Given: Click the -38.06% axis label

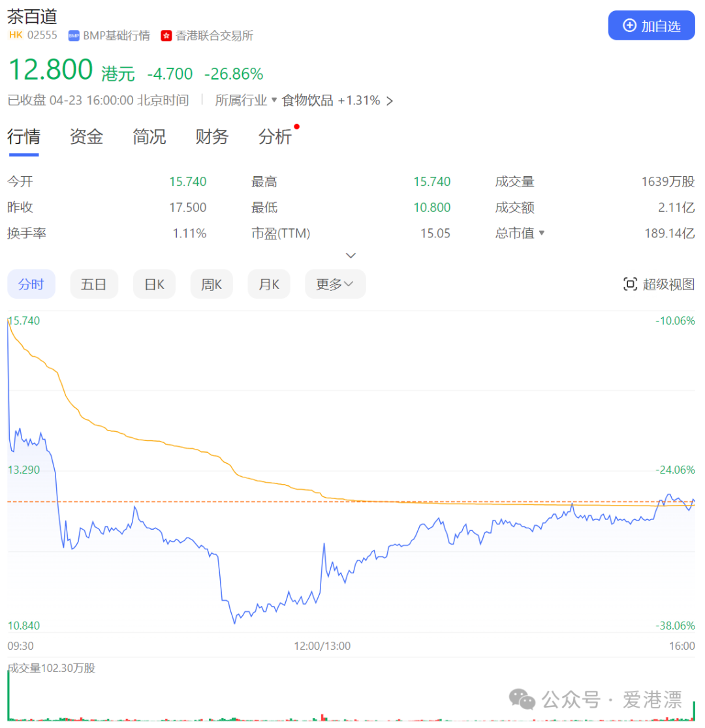Looking at the screenshot, I should (x=675, y=626).
